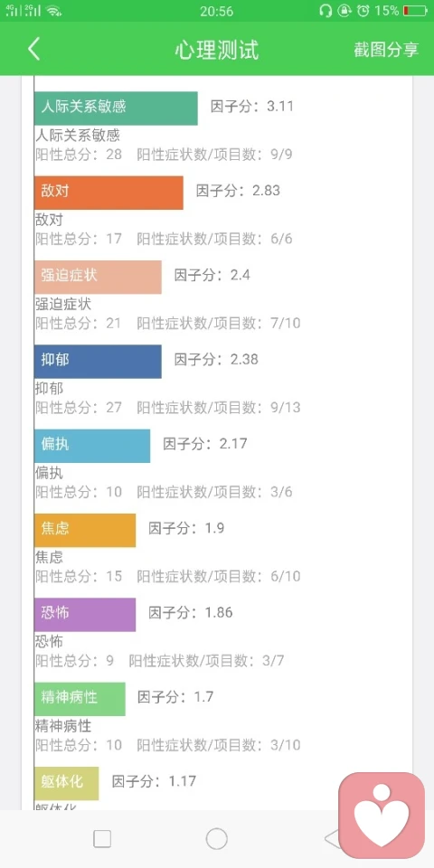Image resolution: width=434 pixels, height=868 pixels.
Task: Tap the yellow 焦虑 bar
Action: 85,531
